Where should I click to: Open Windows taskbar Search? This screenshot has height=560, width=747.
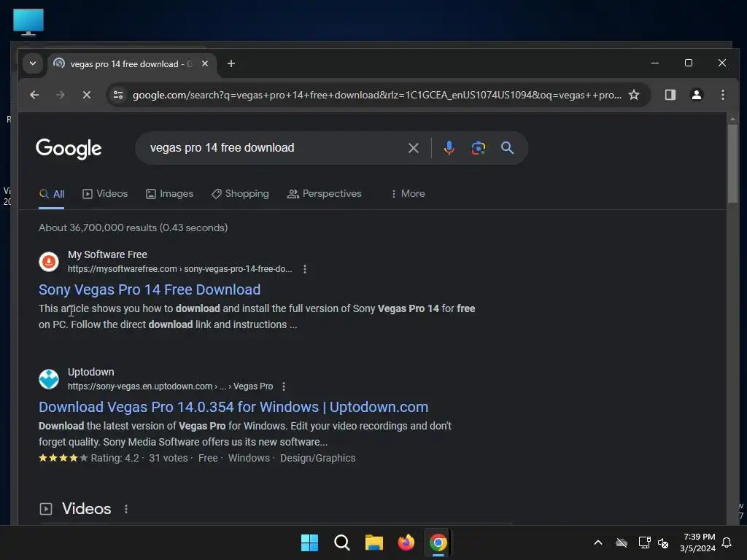click(x=341, y=542)
